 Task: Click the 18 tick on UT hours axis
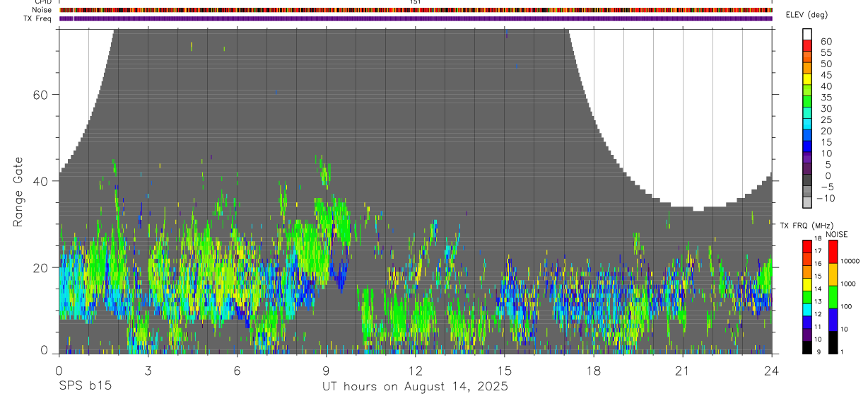(594, 371)
